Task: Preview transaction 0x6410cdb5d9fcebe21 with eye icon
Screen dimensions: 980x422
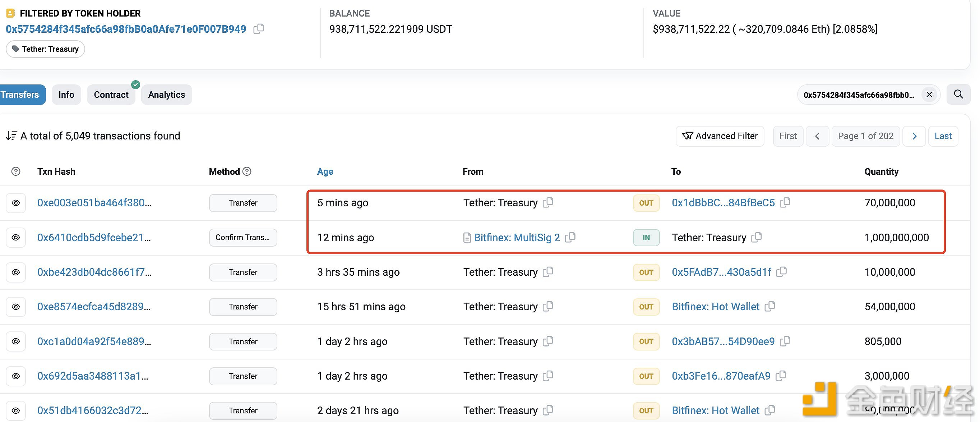Action: pos(15,238)
